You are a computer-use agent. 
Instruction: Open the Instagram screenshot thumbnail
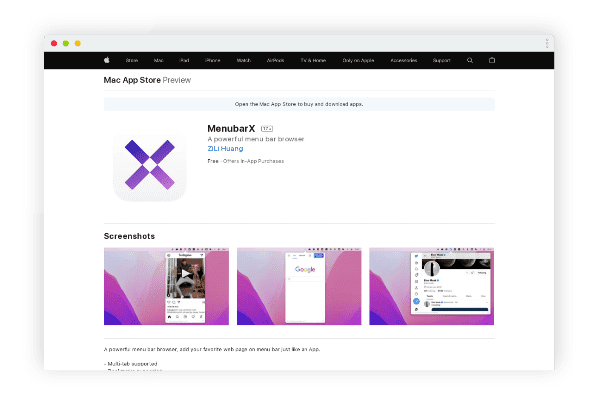[x=166, y=286]
